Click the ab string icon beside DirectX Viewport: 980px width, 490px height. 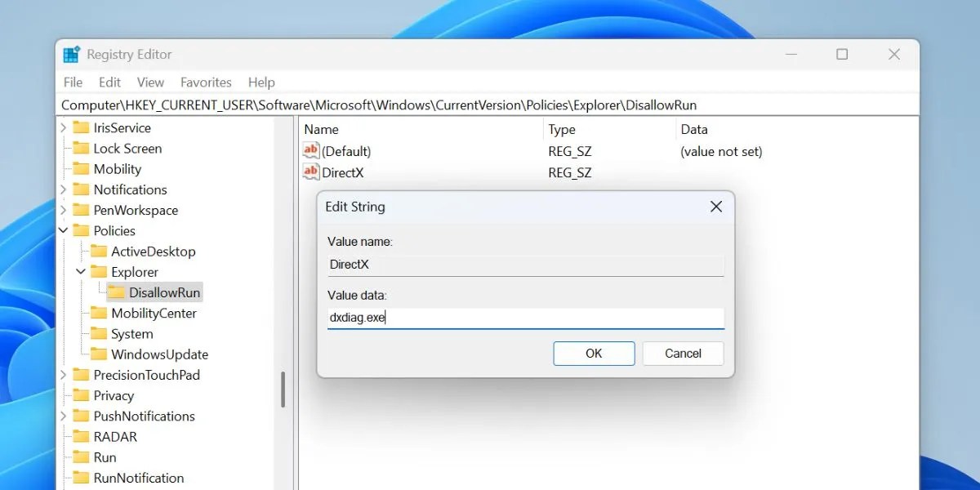(x=310, y=172)
